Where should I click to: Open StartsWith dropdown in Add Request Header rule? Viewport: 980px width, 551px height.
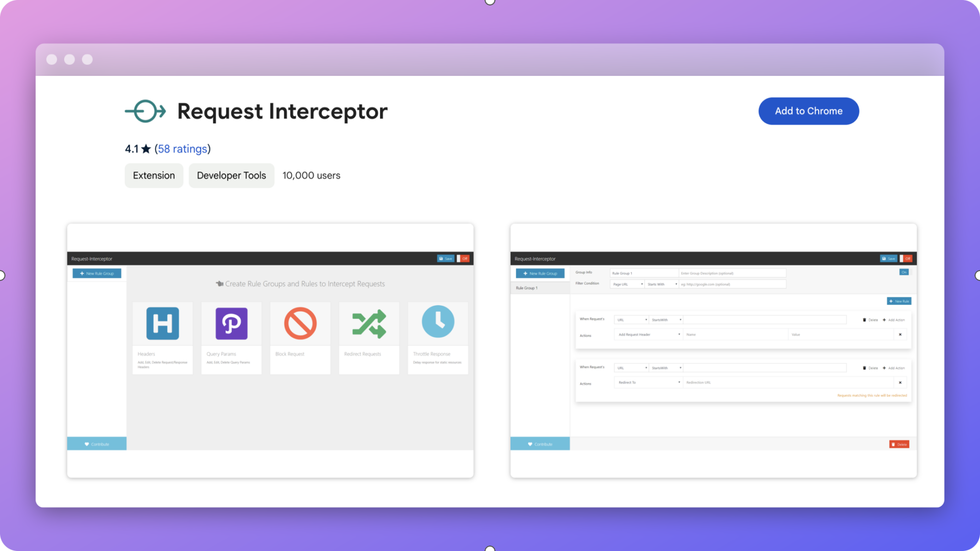pyautogui.click(x=666, y=320)
